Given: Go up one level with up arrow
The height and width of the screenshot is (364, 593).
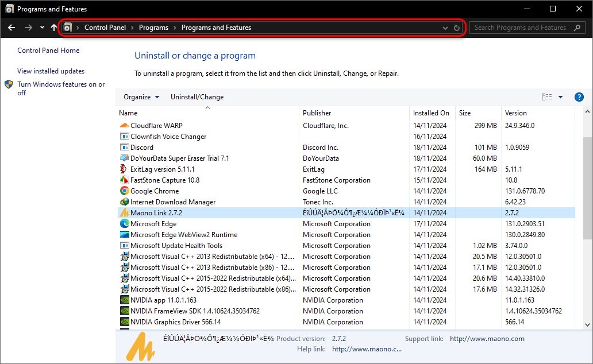Looking at the screenshot, I should click(x=53, y=28).
